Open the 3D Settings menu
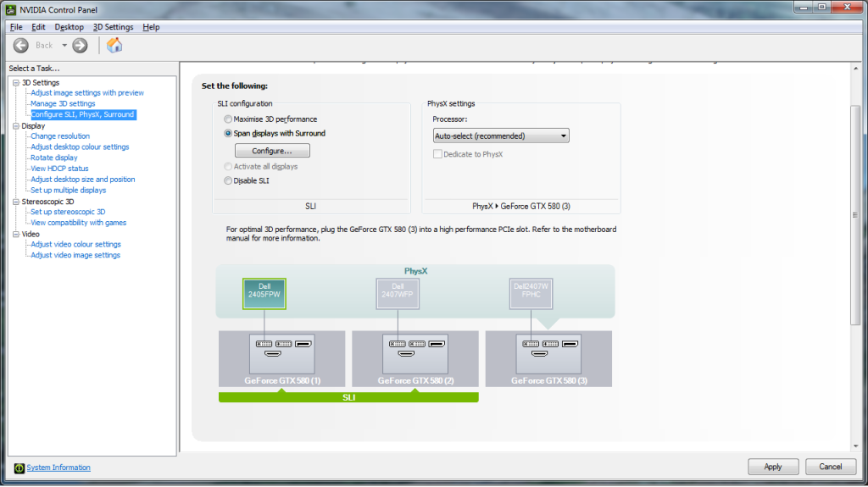This screenshot has height=487, width=868. (113, 27)
